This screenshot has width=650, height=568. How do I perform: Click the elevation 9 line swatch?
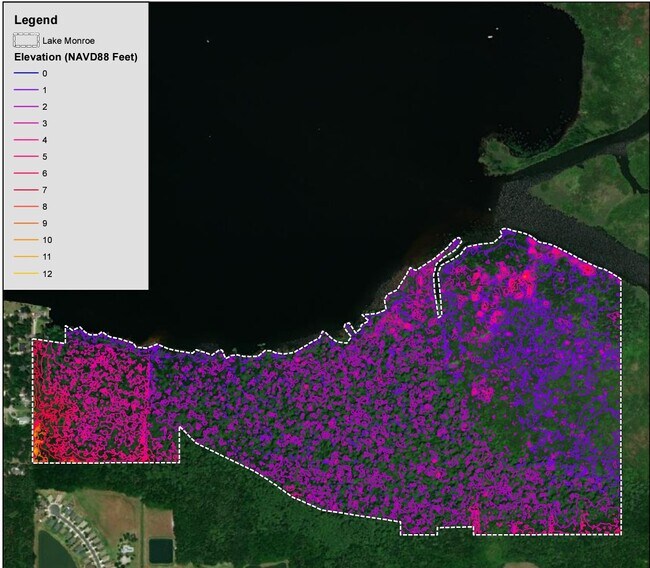(26, 223)
